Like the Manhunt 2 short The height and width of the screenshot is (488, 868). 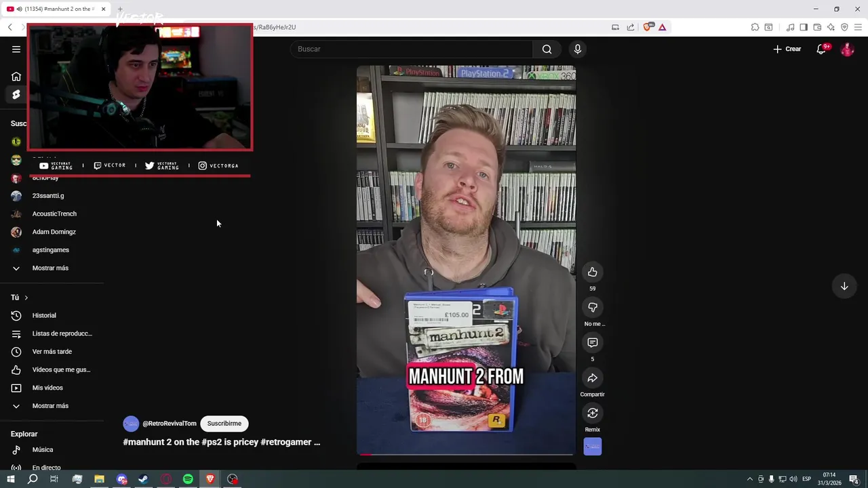(x=593, y=272)
